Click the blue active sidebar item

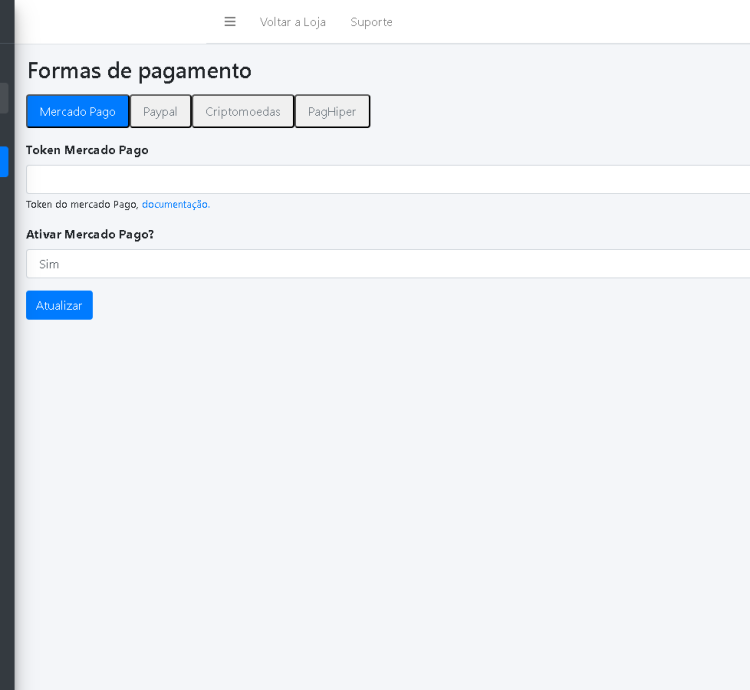[4, 162]
